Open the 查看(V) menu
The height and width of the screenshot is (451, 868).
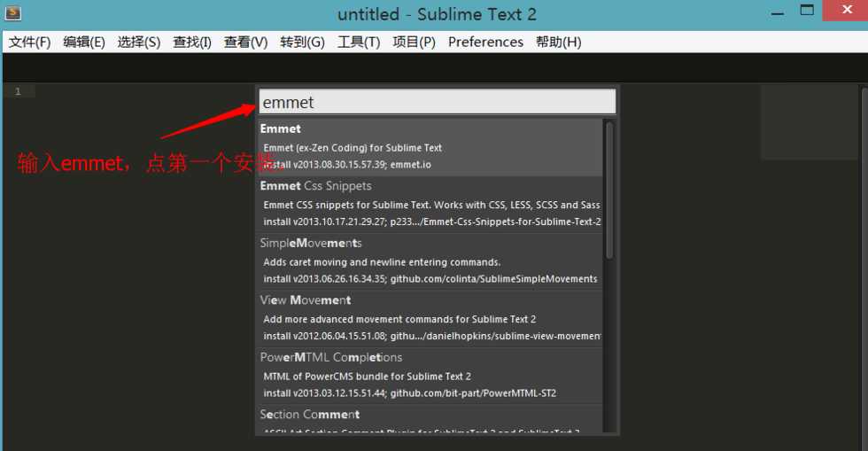(x=245, y=43)
